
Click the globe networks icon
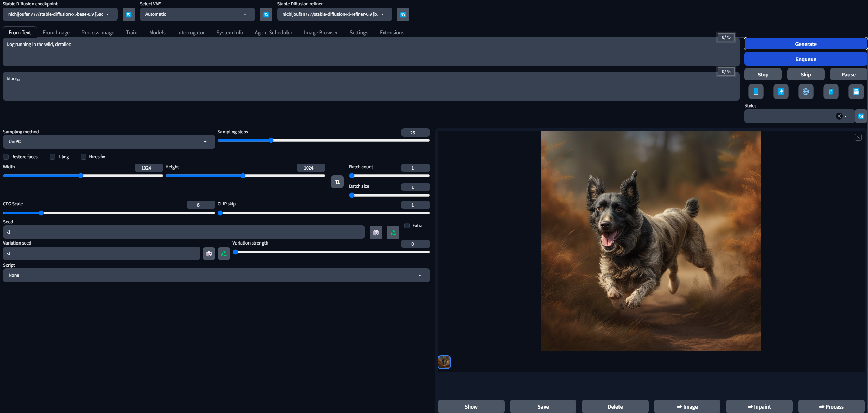[x=806, y=91]
